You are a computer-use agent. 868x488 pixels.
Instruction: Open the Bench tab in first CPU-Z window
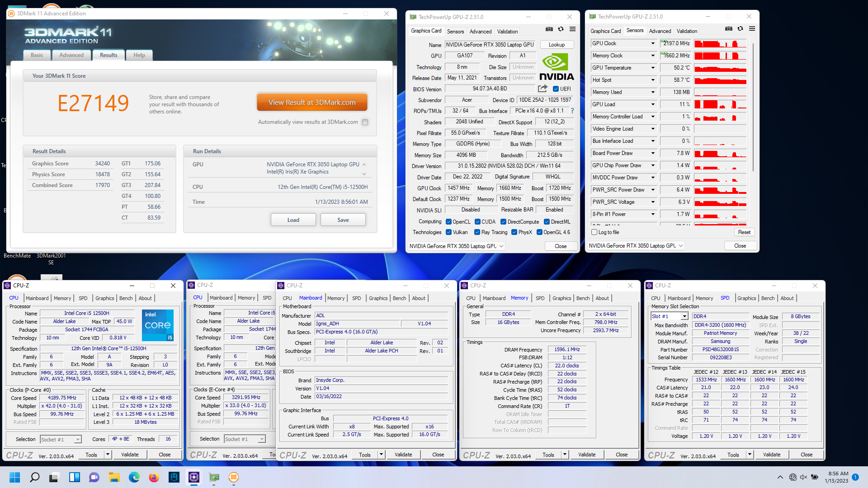click(126, 298)
